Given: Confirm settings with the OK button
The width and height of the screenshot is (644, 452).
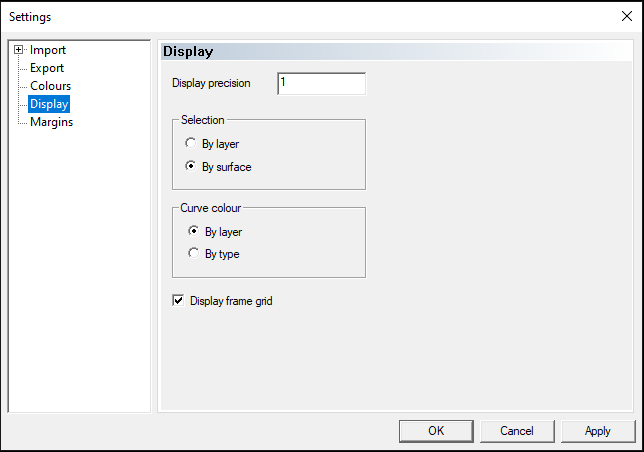Looking at the screenshot, I should 436,431.
